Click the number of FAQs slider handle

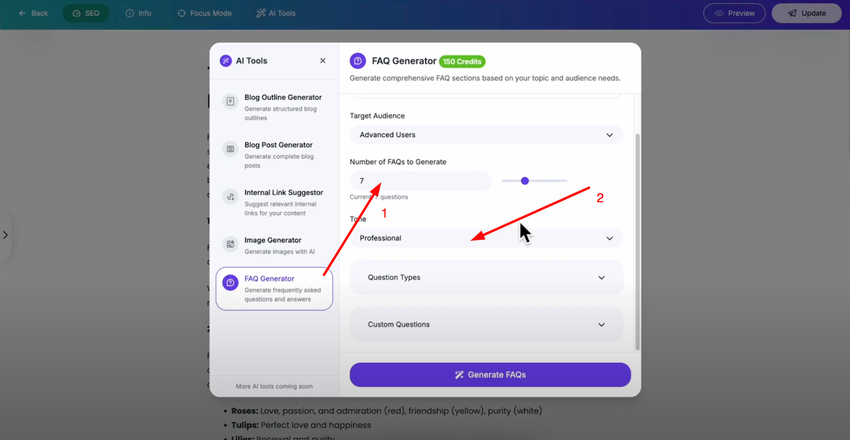tap(525, 181)
